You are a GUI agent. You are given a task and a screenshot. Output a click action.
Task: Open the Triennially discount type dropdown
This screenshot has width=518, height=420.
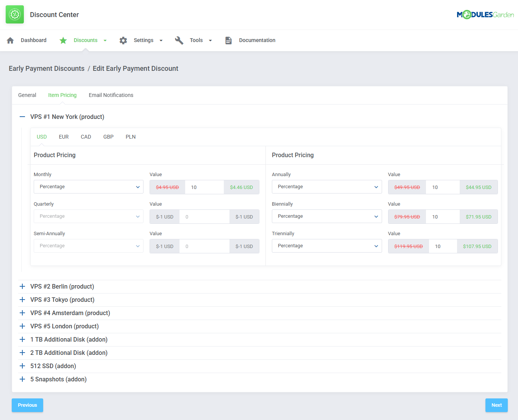pos(326,246)
